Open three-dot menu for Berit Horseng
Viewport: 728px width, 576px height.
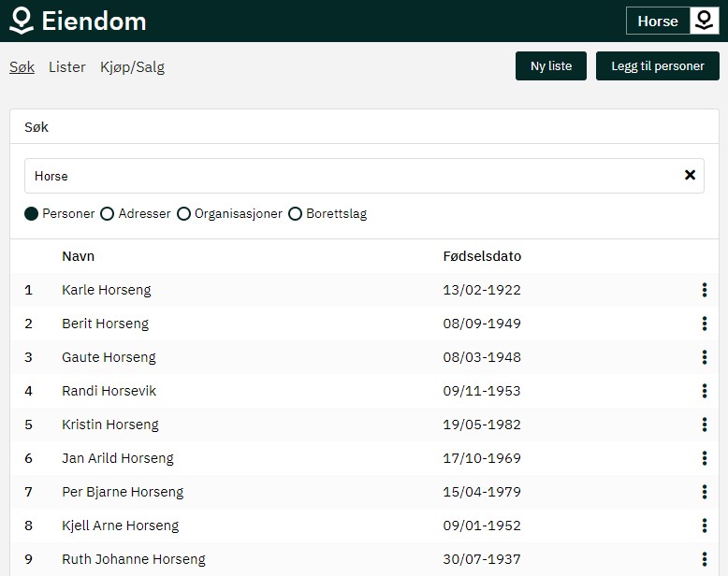pos(704,324)
